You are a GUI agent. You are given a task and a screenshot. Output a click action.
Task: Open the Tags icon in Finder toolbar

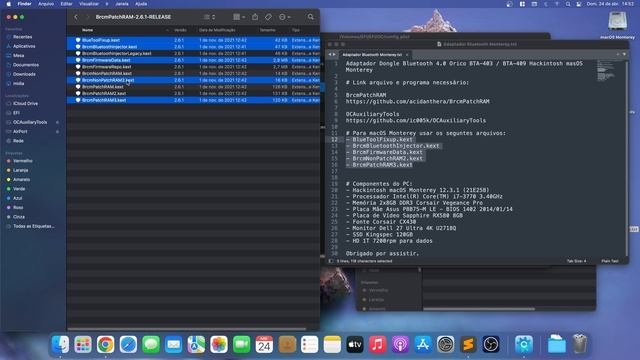(x=268, y=17)
